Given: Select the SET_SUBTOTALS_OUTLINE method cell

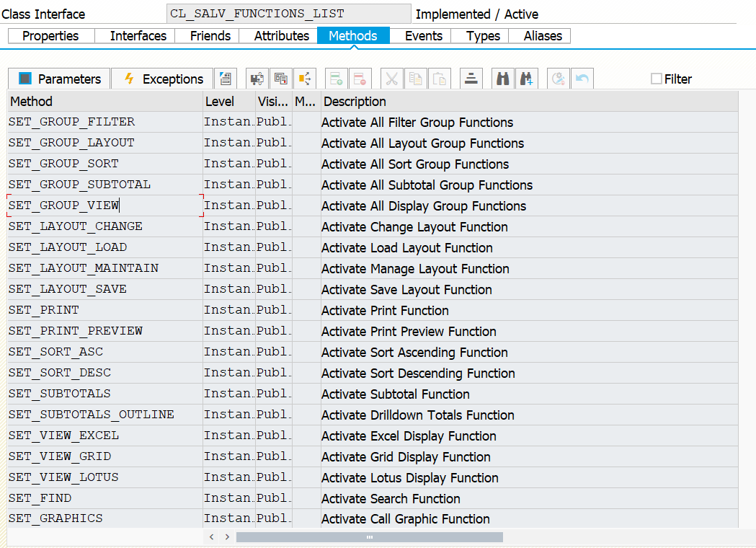Looking at the screenshot, I should [105, 415].
